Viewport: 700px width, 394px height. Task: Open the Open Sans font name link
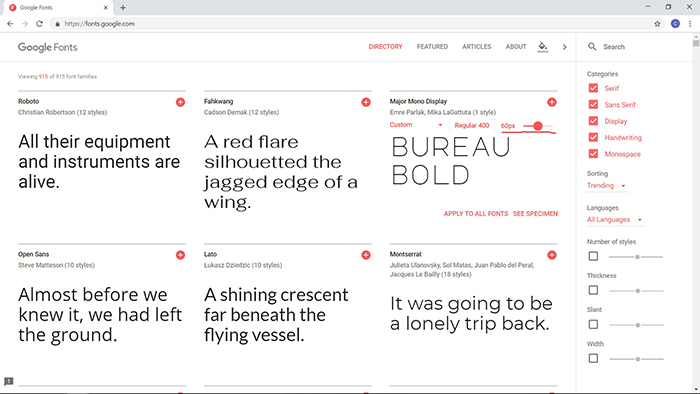[x=33, y=254]
